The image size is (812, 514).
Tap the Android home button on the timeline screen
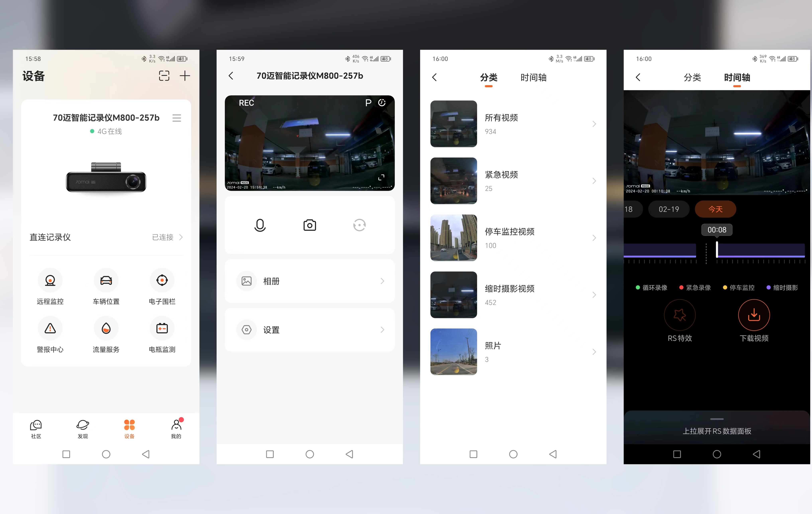[717, 454]
